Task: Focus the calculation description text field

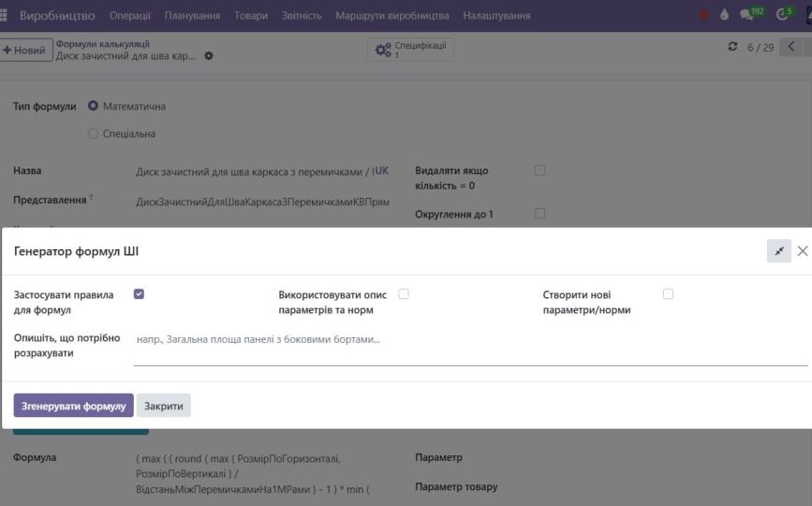Action: (x=468, y=339)
